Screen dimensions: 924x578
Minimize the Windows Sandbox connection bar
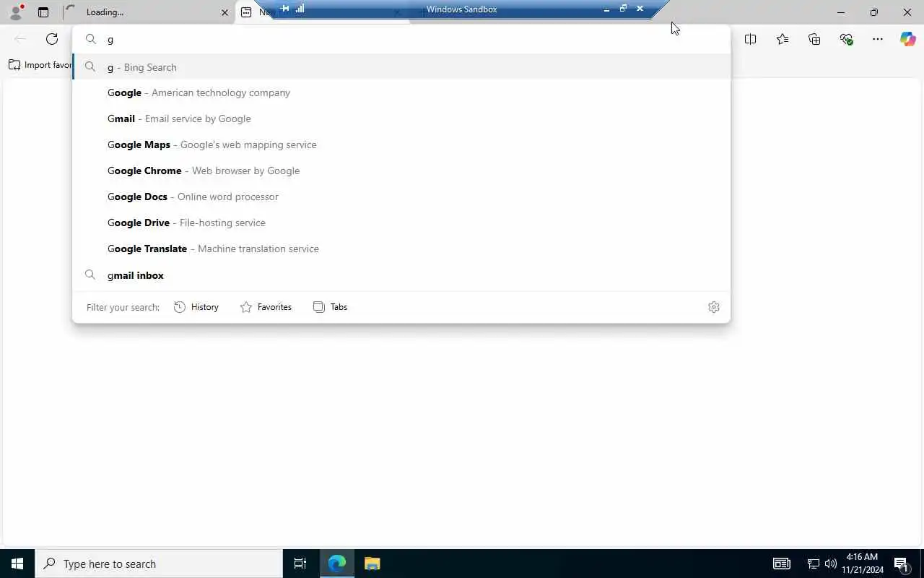(606, 9)
